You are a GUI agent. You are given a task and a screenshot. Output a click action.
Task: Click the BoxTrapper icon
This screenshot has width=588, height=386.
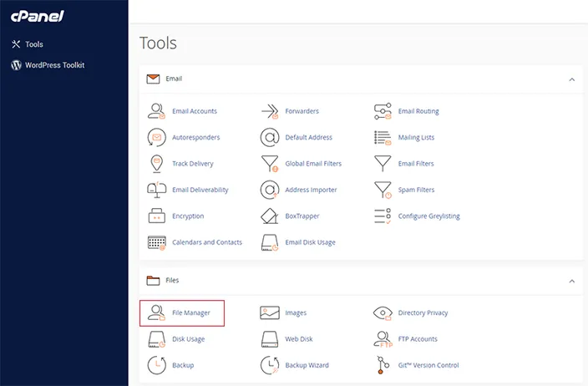(x=269, y=216)
